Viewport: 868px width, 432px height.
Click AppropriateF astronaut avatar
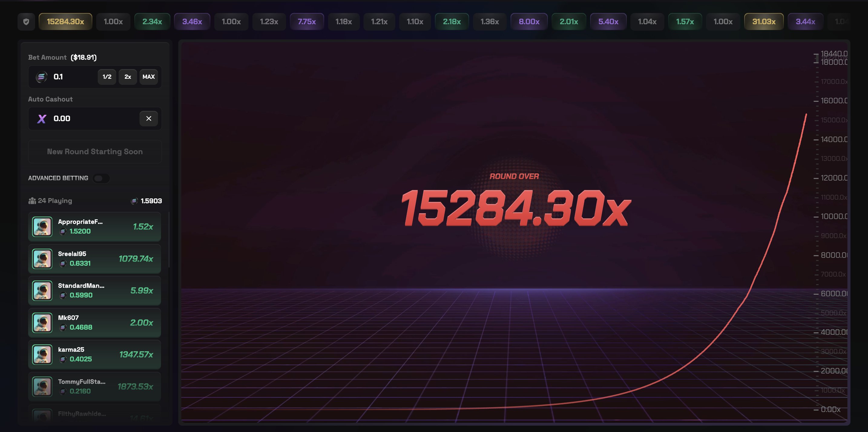click(42, 227)
